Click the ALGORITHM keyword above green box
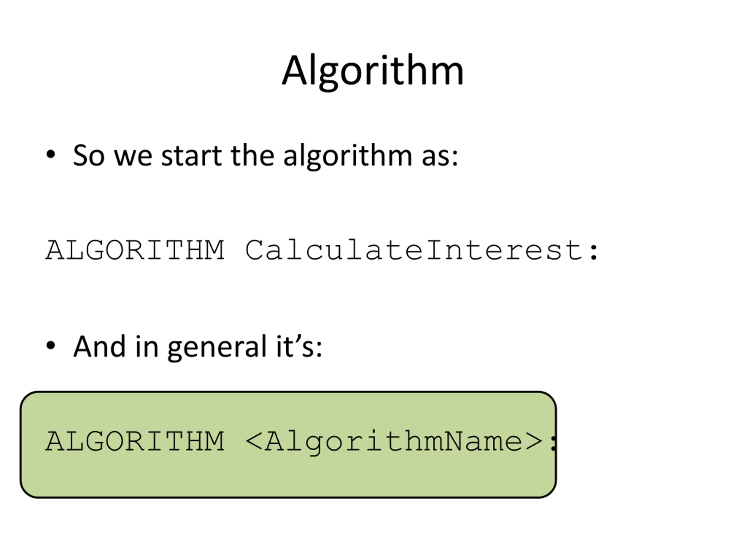747x560 pixels. pyautogui.click(x=135, y=250)
